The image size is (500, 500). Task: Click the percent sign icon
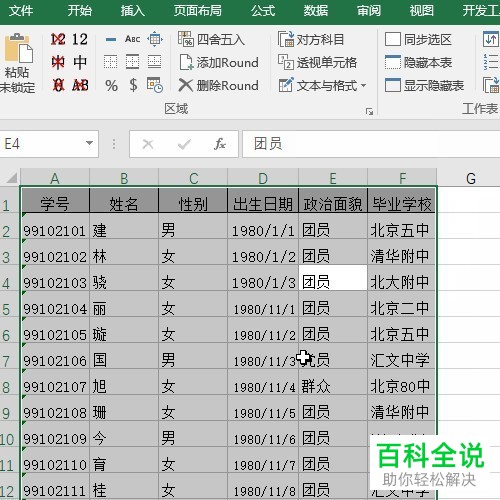(x=111, y=86)
